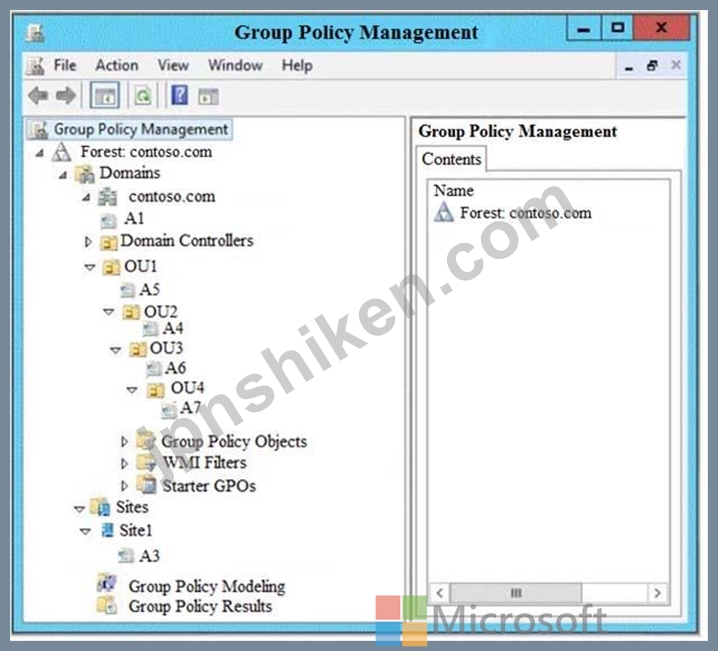Click the A6 GPO link icon
This screenshot has width=718, height=651.
153,368
